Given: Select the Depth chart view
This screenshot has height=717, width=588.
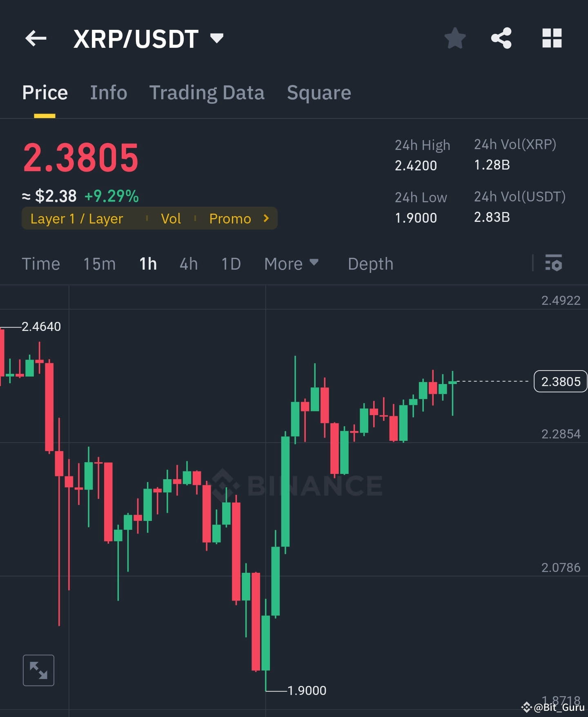Looking at the screenshot, I should click(370, 264).
